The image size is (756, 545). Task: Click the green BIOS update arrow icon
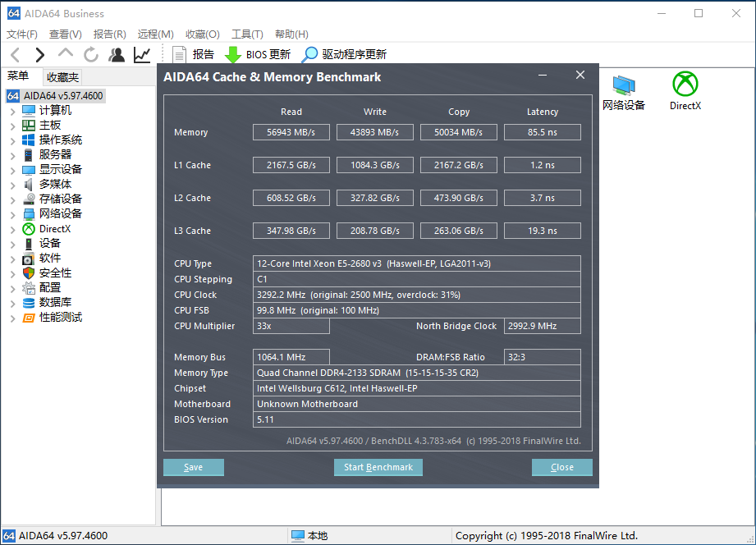(233, 54)
